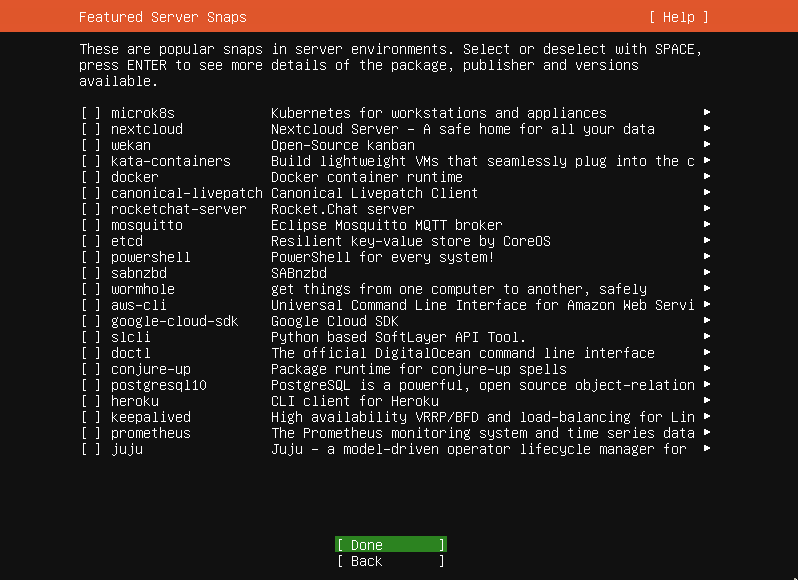Image resolution: width=798 pixels, height=580 pixels.
Task: Select the docker checkbox
Action: click(x=91, y=177)
